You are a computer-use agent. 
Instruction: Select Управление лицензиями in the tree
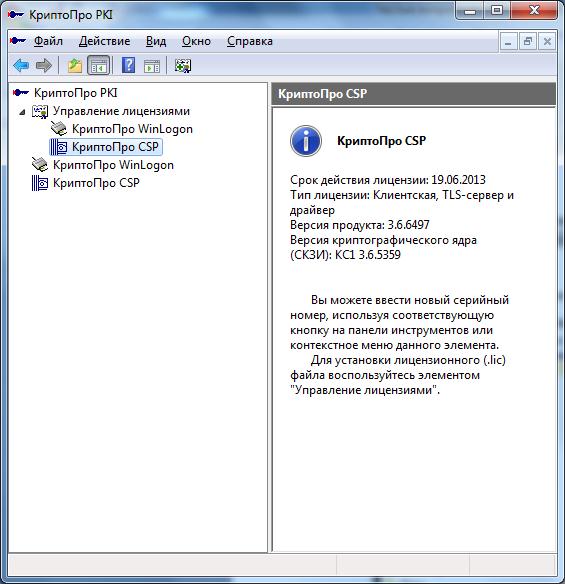[x=121, y=111]
